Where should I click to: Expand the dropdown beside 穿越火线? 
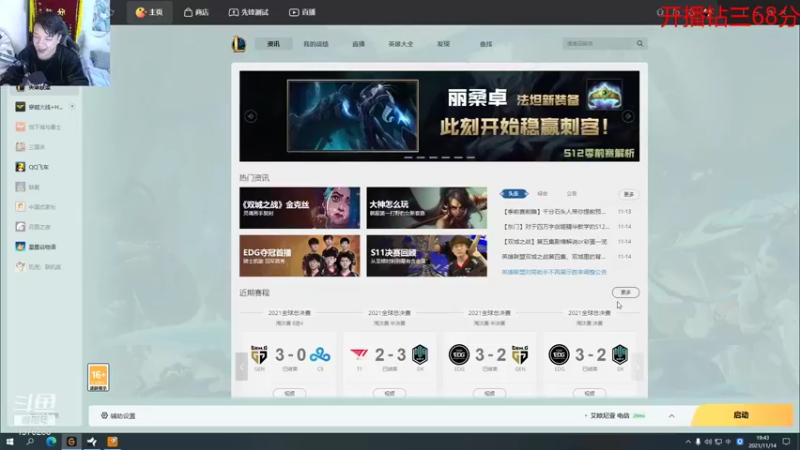[x=72, y=107]
